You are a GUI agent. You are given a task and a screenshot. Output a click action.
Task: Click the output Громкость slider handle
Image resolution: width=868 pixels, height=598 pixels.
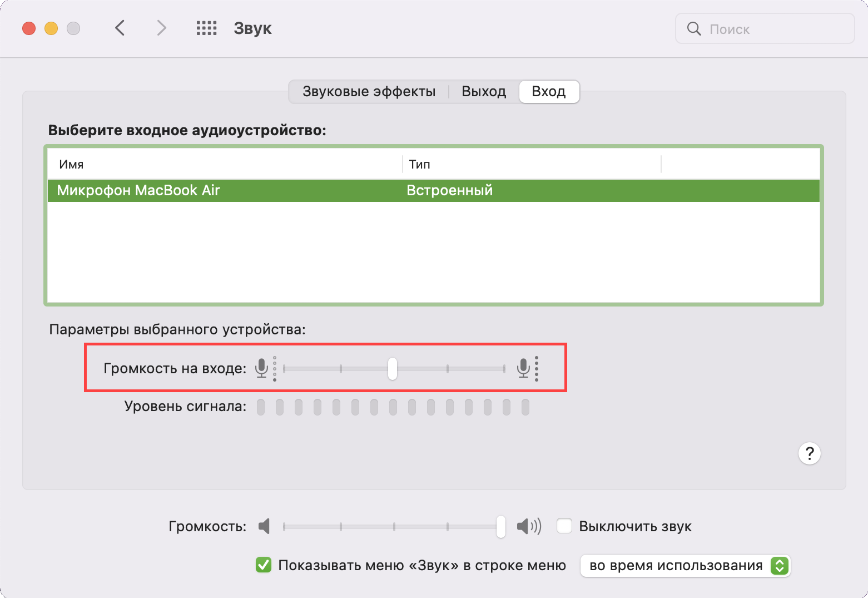(501, 526)
